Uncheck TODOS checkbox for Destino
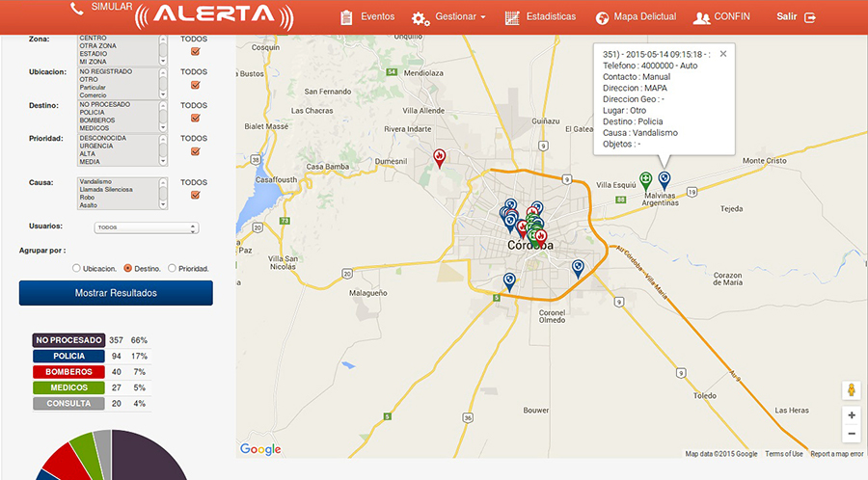This screenshot has width=868, height=480. point(195,118)
